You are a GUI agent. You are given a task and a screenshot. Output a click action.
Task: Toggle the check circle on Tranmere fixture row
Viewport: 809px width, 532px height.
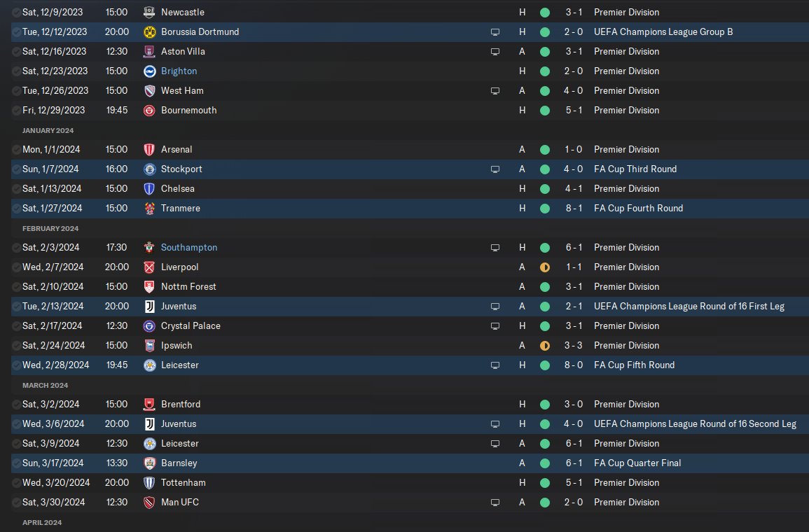click(x=16, y=208)
